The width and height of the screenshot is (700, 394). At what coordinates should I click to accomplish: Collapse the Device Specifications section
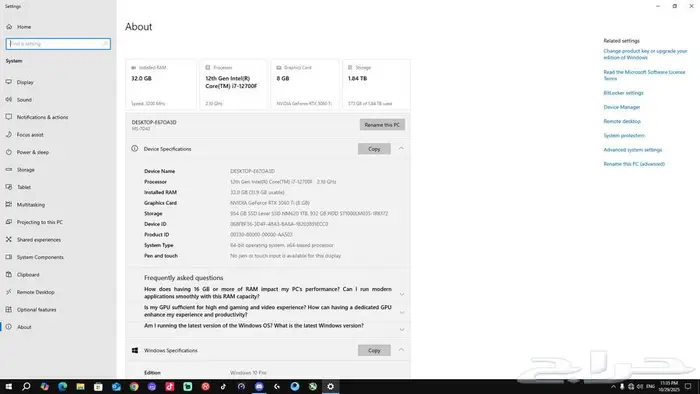point(401,149)
